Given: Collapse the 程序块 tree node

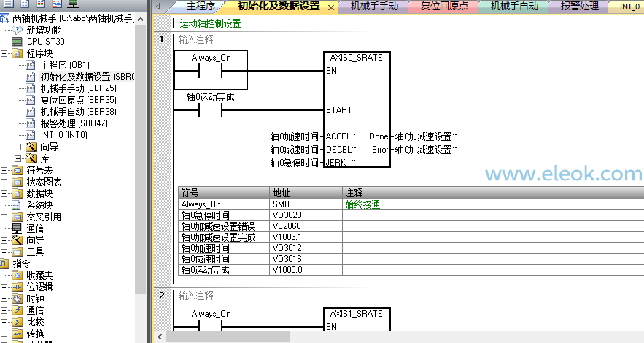Looking at the screenshot, I should [4, 53].
